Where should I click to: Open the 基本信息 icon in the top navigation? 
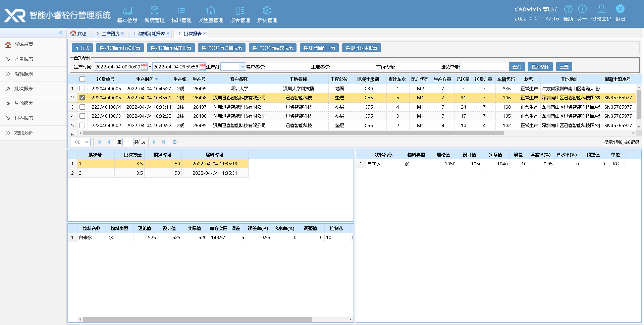[x=127, y=11]
